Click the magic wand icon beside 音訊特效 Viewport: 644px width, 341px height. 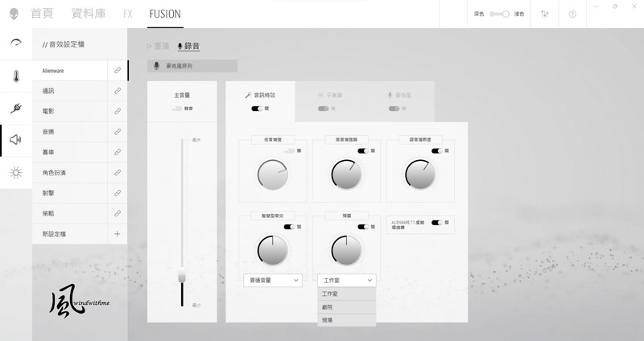[248, 95]
